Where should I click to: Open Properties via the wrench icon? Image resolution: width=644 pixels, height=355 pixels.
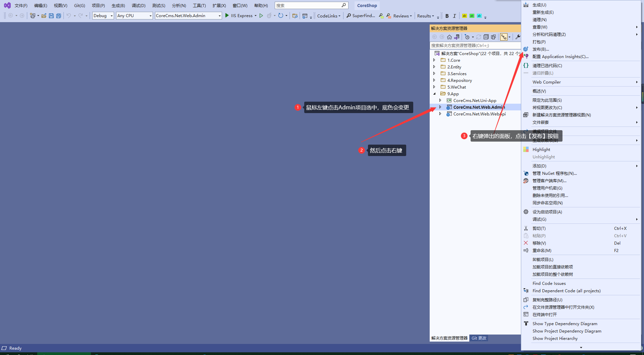(x=518, y=37)
